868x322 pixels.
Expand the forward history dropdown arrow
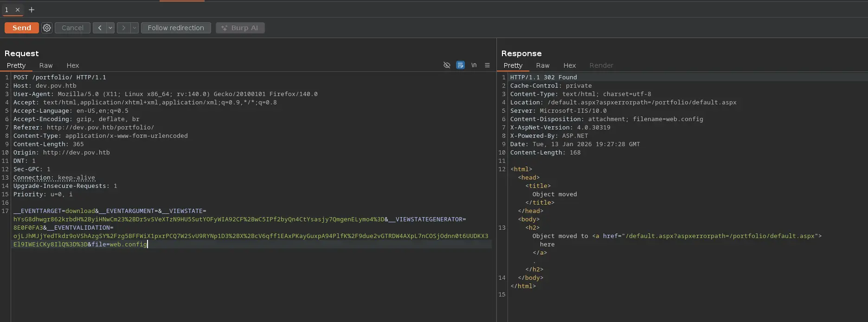[x=135, y=28]
